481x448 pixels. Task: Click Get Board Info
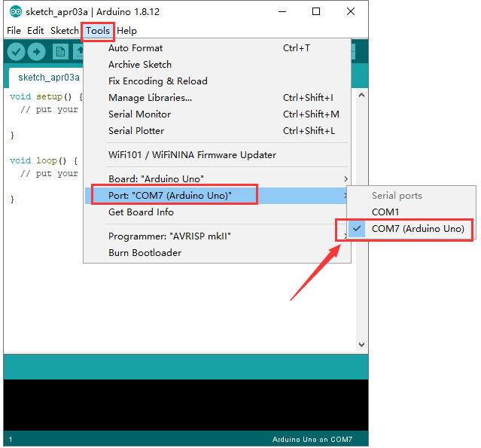[141, 212]
